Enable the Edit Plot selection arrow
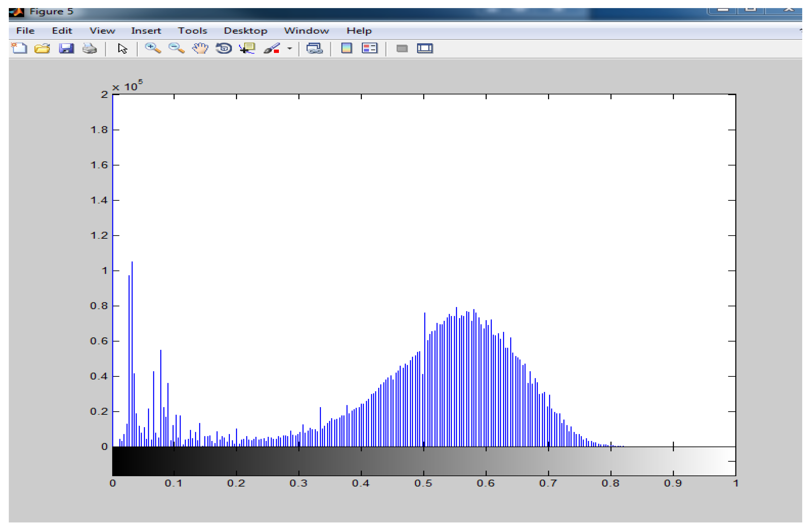Screen dimensions: 812x532 tap(122, 49)
